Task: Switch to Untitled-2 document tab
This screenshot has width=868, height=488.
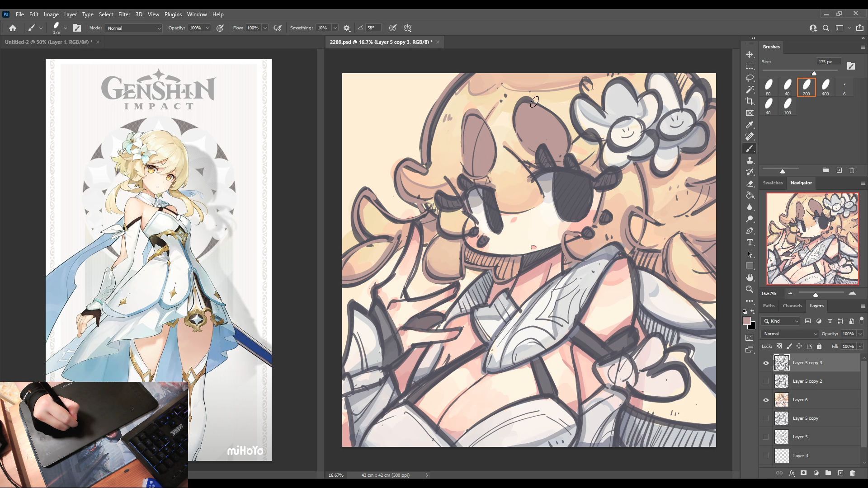Action: coord(49,42)
